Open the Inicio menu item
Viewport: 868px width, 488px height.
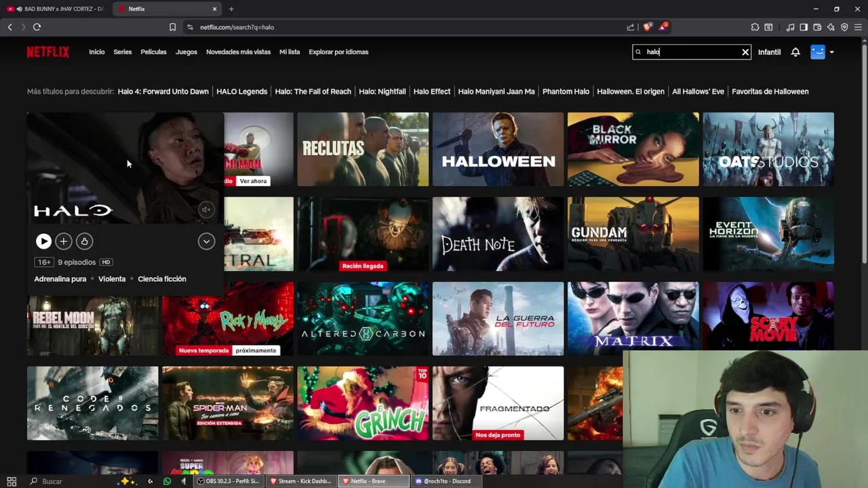[x=97, y=52]
